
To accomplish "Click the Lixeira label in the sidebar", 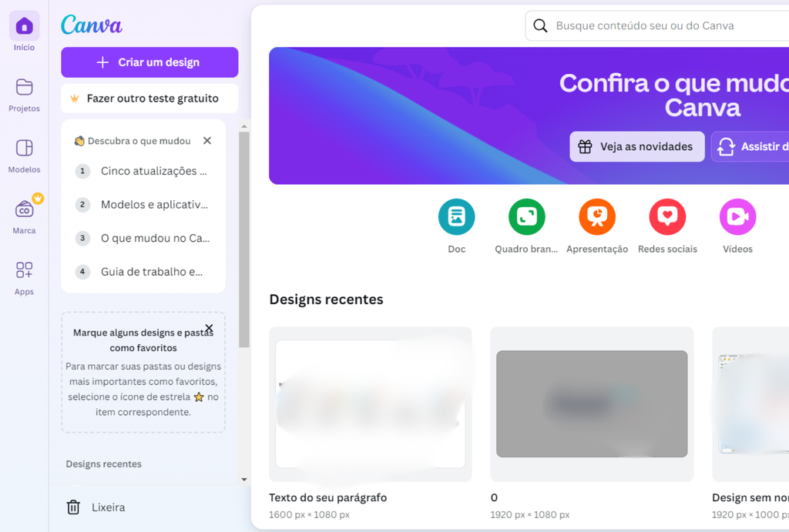I will pos(108,507).
